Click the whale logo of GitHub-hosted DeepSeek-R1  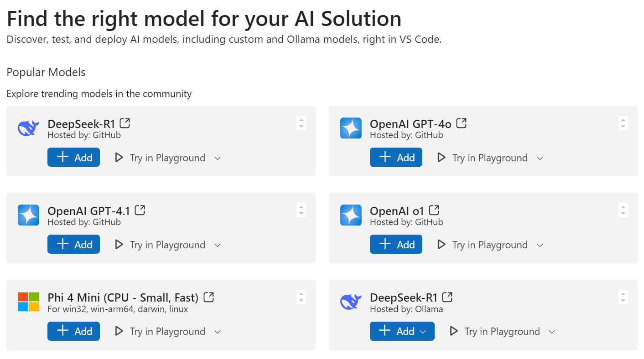29,128
